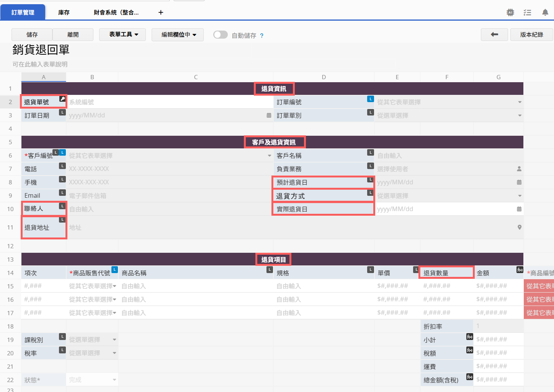The image size is (554, 392).
Task: Click calendar icon in 訂單日期 field
Action: [269, 115]
